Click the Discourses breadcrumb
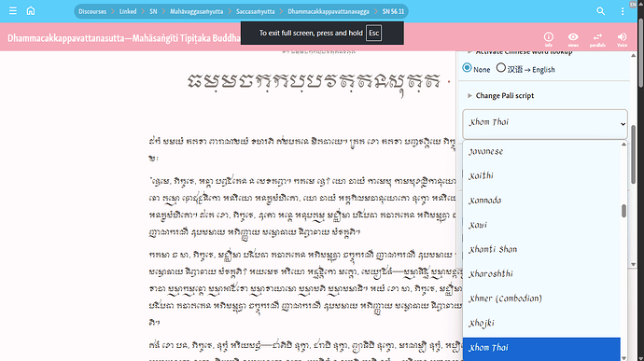 92,11
